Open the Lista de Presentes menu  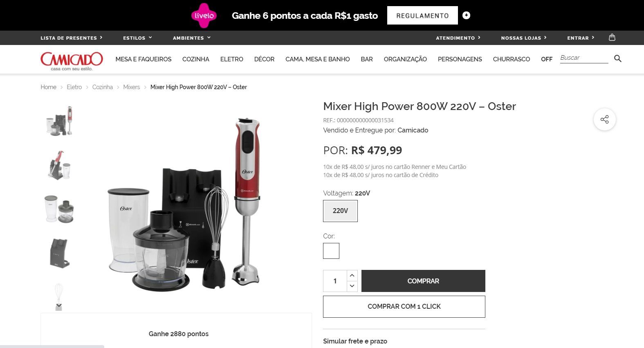tap(72, 38)
